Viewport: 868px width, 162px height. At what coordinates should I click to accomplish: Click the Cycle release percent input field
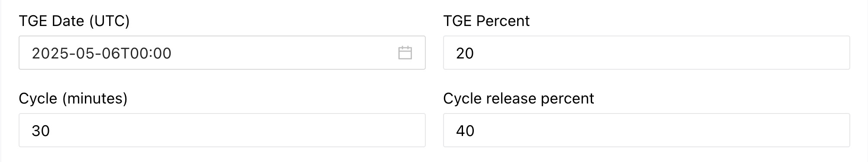coord(646,130)
